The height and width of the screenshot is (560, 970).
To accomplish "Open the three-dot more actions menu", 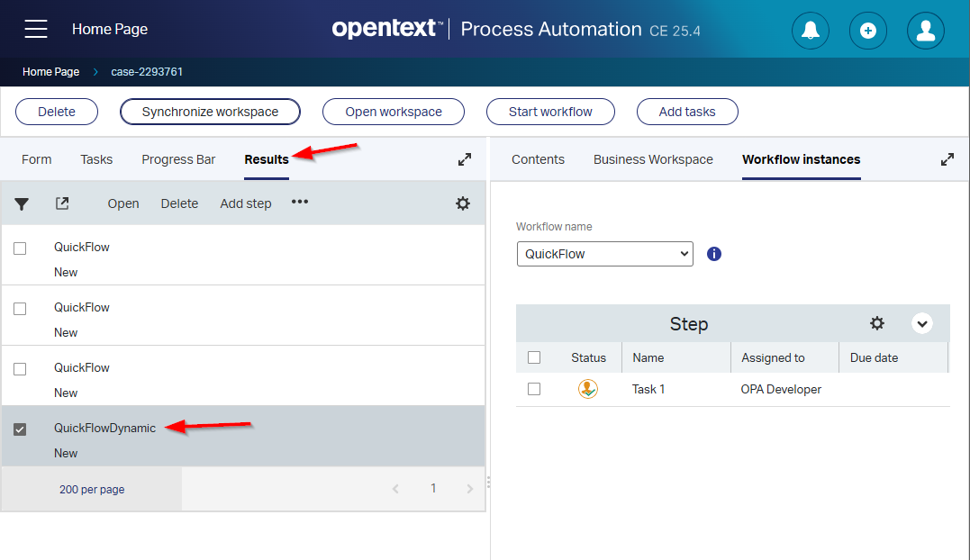I will [x=300, y=203].
